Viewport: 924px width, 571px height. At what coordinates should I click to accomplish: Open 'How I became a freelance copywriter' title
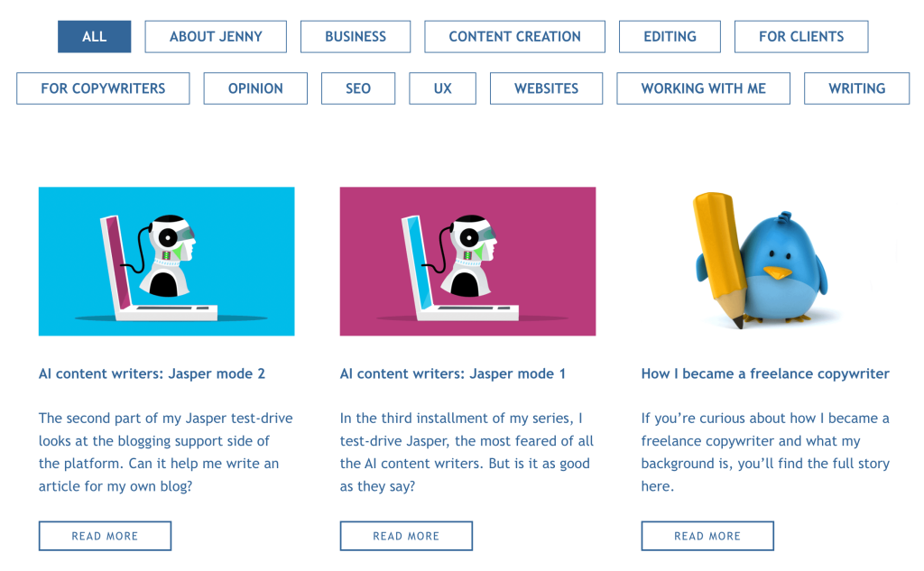click(765, 373)
